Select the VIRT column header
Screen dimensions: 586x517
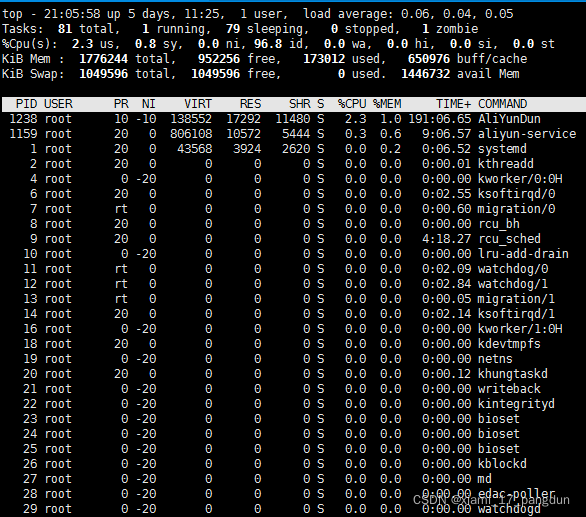tap(198, 104)
